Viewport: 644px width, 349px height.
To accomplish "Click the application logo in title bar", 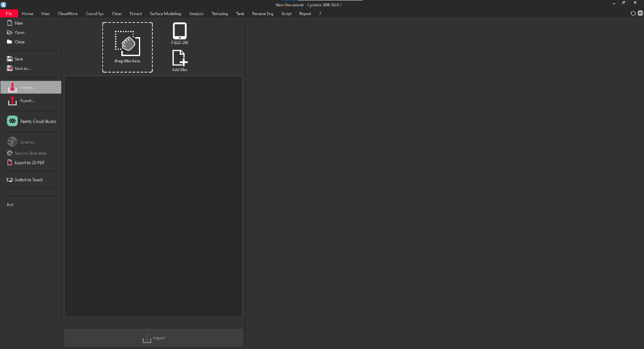I will tap(3, 5).
